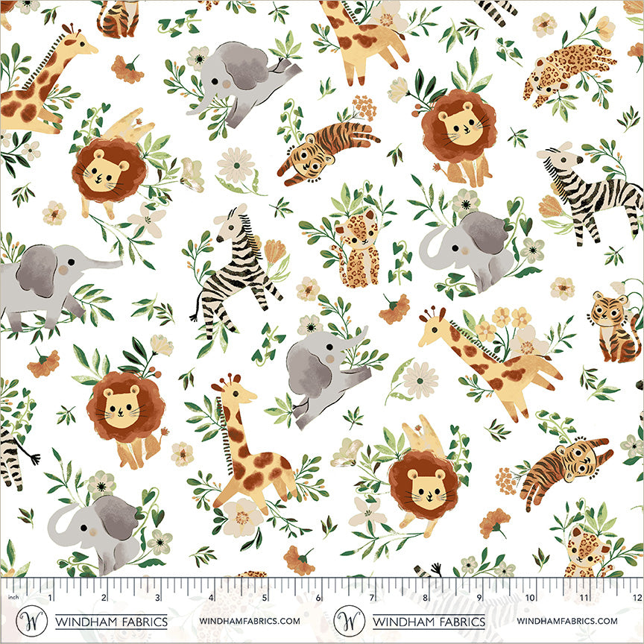The width and height of the screenshot is (644, 644).
Task: Click the number 1 on the ruler
Action: coord(50,597)
